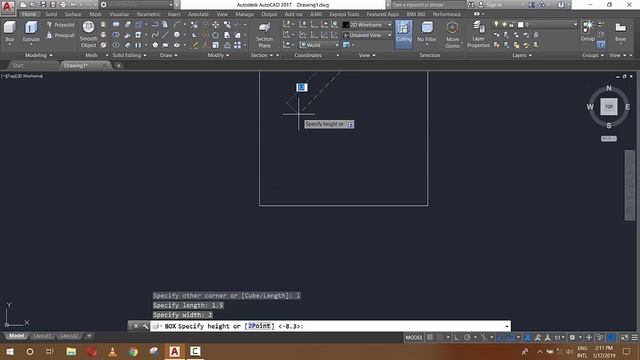Open the Solid ribbon tab
The width and height of the screenshot is (640, 360).
pos(51,14)
